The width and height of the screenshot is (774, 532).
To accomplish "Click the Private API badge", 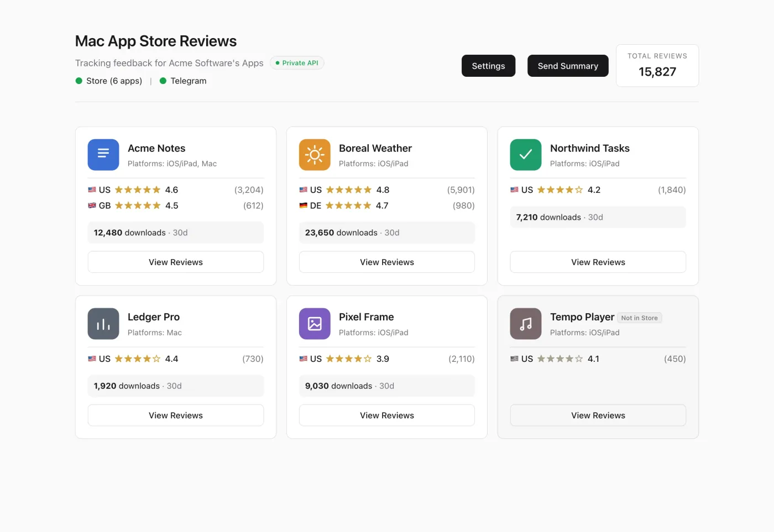I will point(297,63).
